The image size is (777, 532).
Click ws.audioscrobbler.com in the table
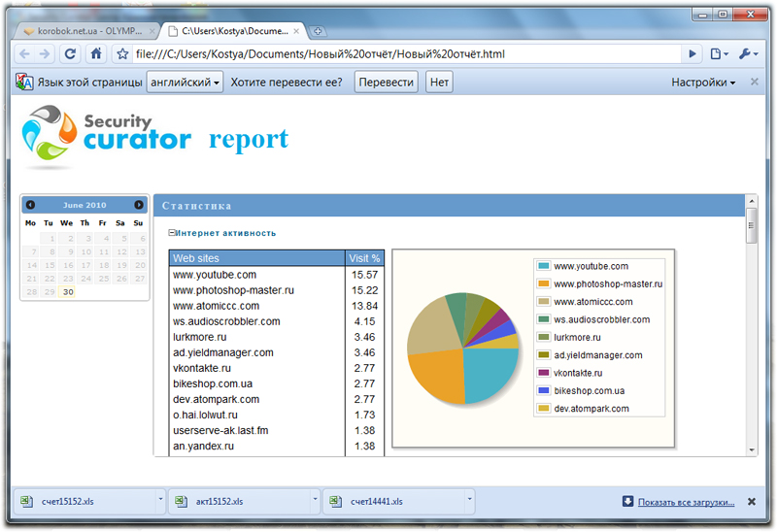click(226, 321)
